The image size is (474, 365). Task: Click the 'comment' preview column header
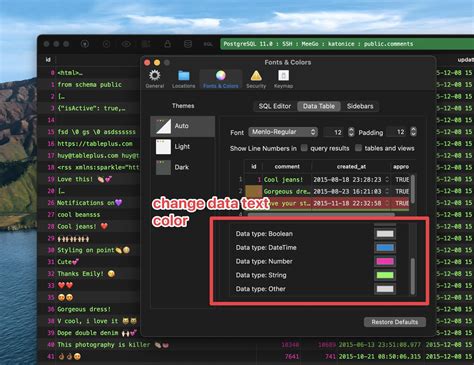pos(287,167)
